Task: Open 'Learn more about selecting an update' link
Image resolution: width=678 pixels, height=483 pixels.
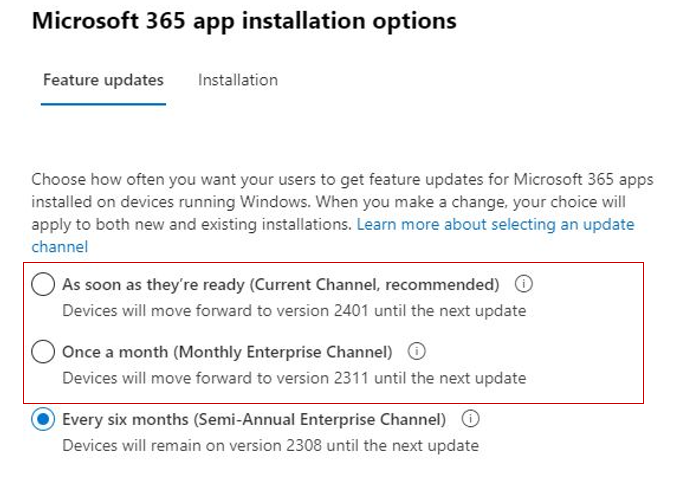Action: pyautogui.click(x=495, y=225)
